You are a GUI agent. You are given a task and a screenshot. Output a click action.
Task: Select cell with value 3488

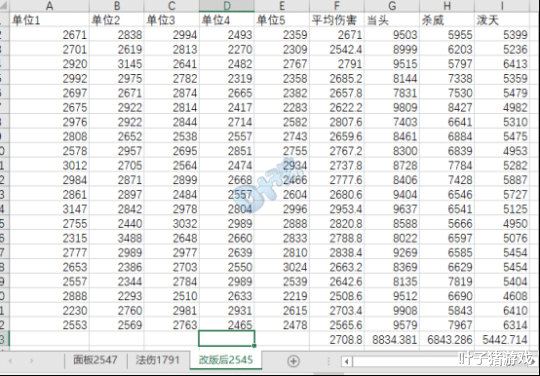pos(117,238)
